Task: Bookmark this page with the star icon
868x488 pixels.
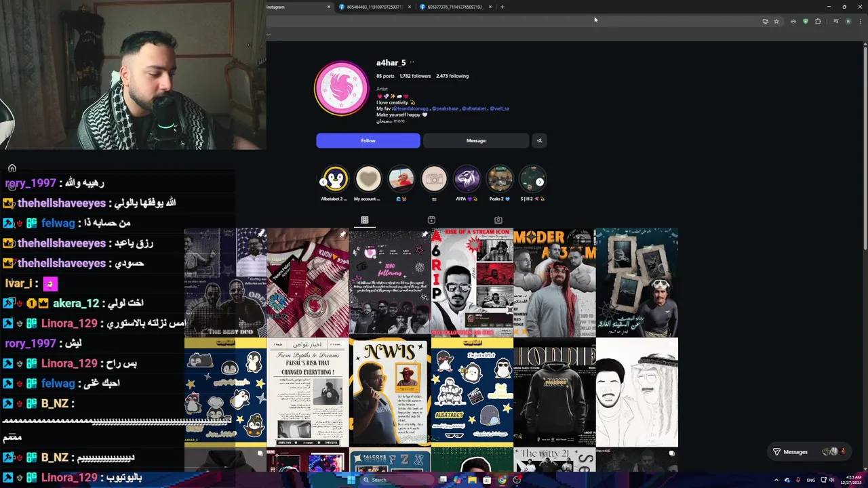Action: click(x=776, y=21)
